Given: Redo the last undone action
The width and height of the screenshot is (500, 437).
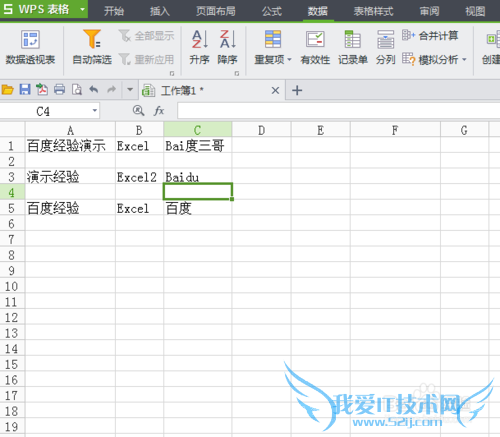Looking at the screenshot, I should click(111, 89).
